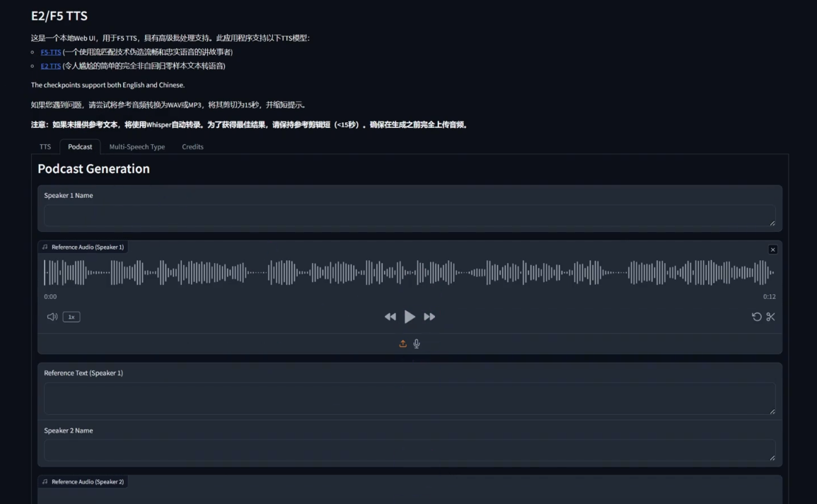Open the 1x playback speed selector
This screenshot has height=504, width=817.
coord(71,317)
